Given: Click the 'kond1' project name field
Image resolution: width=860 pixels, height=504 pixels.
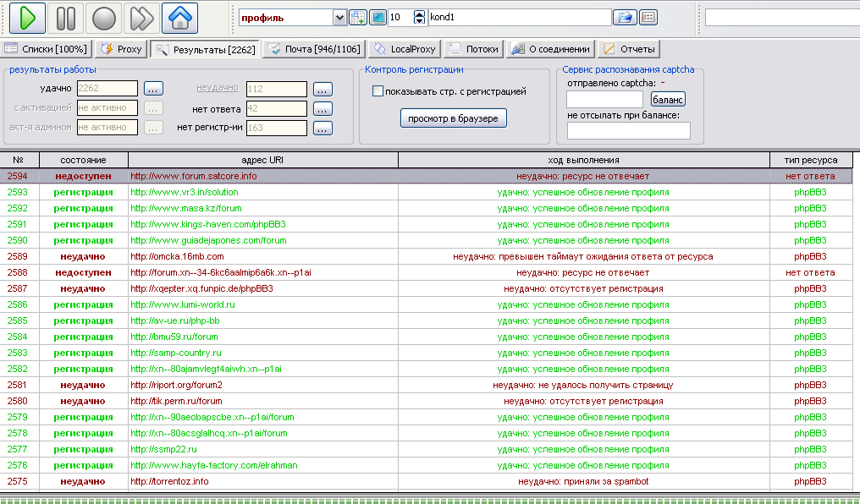Looking at the screenshot, I should pyautogui.click(x=520, y=18).
